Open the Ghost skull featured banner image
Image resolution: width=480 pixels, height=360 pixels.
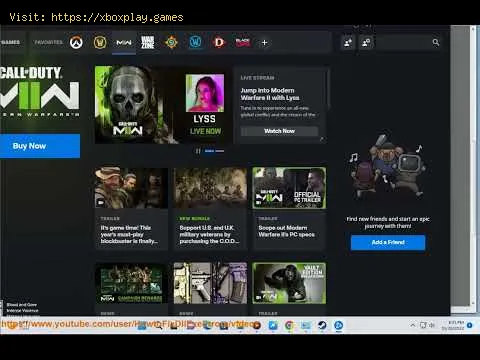(x=135, y=105)
